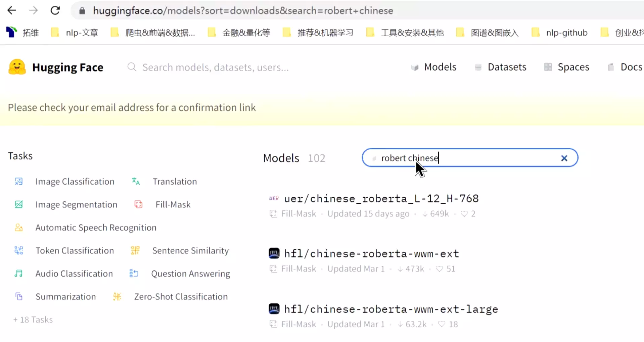Screen dimensions: 644x342
Task: Click the 63.2k downloads count
Action: (x=412, y=324)
